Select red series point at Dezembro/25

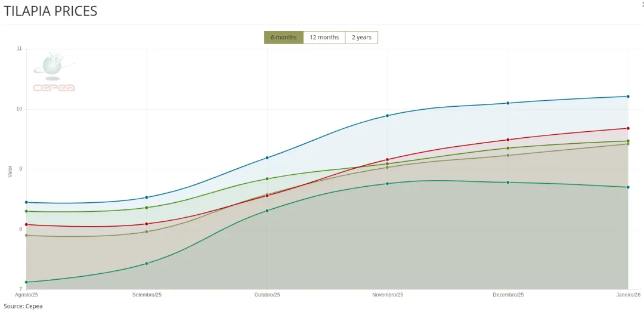pyautogui.click(x=507, y=140)
